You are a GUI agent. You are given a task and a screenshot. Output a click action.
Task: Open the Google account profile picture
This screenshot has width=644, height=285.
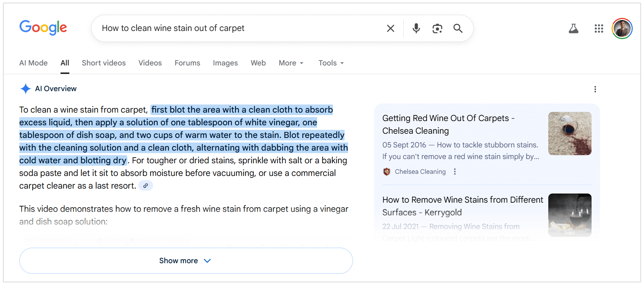click(x=622, y=28)
